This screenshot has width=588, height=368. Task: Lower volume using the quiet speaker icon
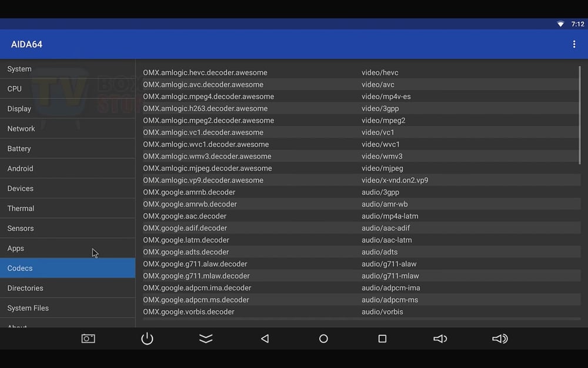coord(440,339)
